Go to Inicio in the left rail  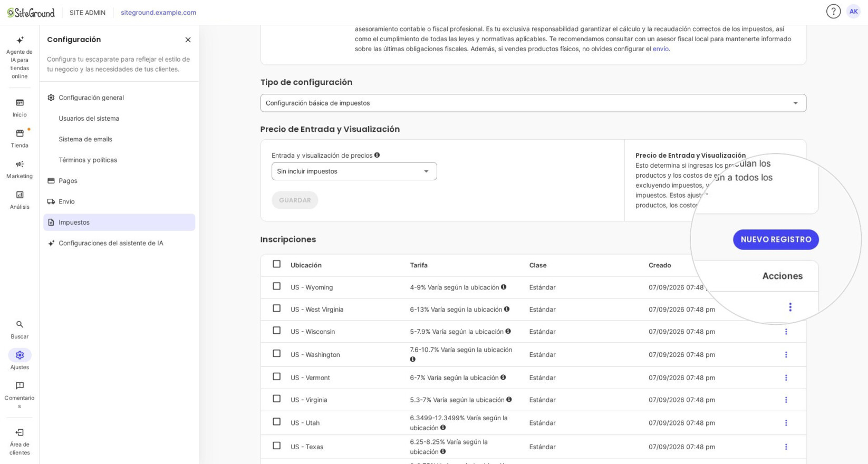tap(20, 108)
